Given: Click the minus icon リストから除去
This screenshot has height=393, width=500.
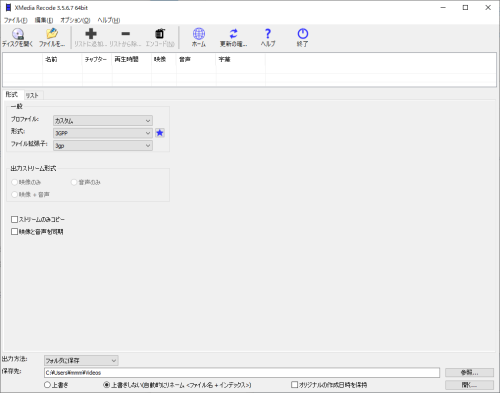Looking at the screenshot, I should 126,37.
